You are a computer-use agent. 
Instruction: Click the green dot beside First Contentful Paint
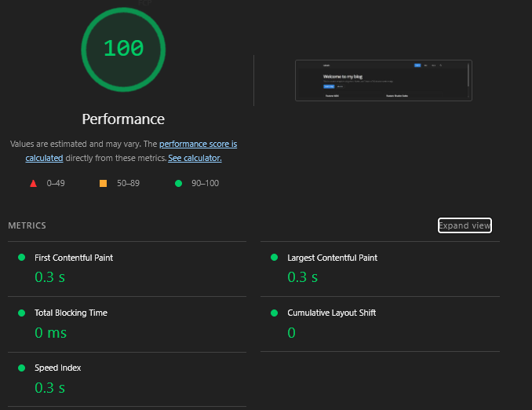(21, 258)
